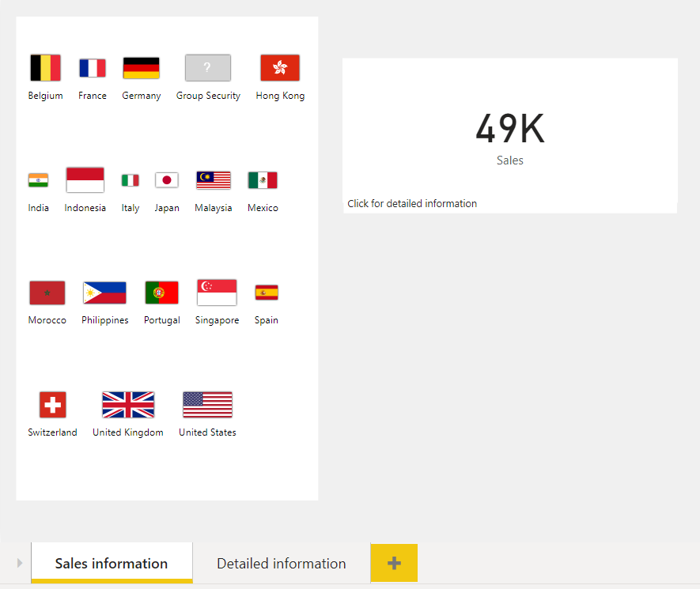Choose the Germany flag
The height and width of the screenshot is (589, 700).
click(x=141, y=68)
